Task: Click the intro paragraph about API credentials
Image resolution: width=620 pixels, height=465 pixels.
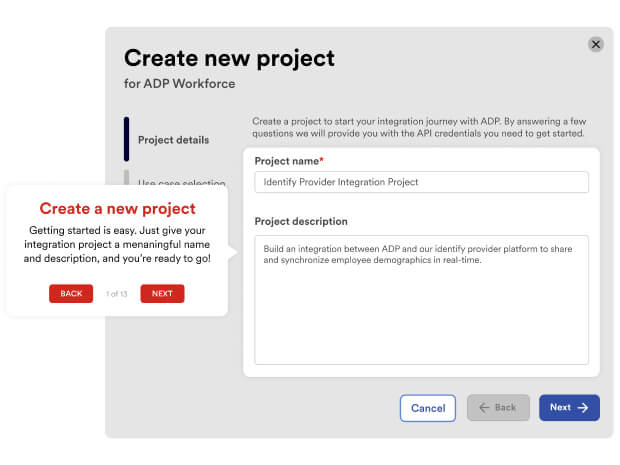Action: coord(418,127)
